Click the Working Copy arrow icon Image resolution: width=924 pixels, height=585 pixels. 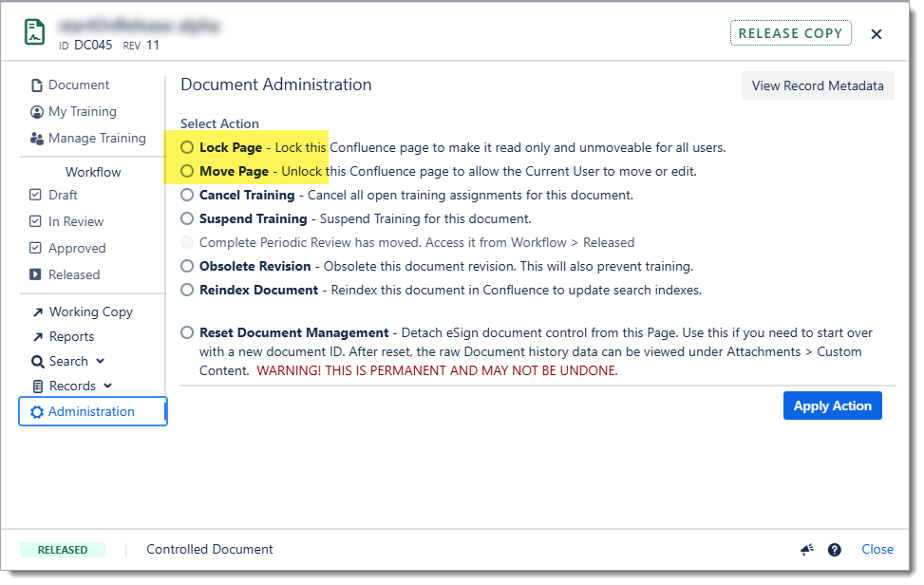pos(38,312)
